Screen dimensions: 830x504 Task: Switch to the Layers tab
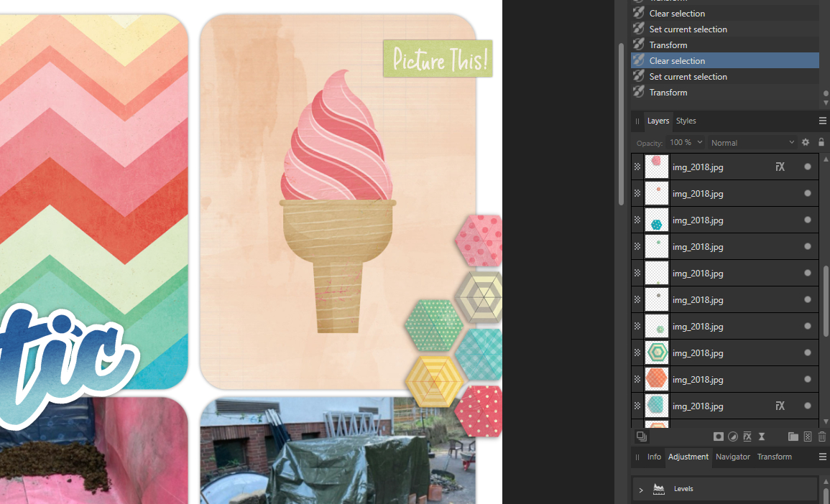point(658,121)
